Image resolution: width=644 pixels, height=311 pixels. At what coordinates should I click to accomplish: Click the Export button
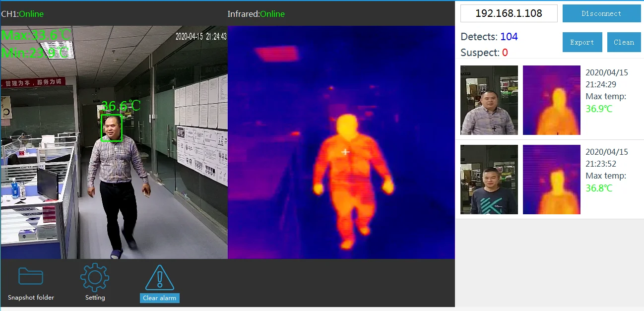(x=582, y=42)
